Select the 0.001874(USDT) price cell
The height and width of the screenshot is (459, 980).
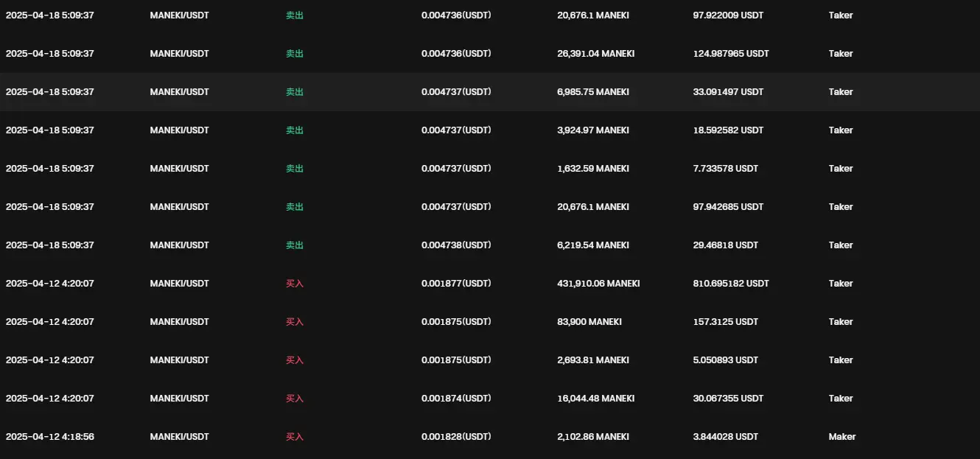[x=456, y=399]
